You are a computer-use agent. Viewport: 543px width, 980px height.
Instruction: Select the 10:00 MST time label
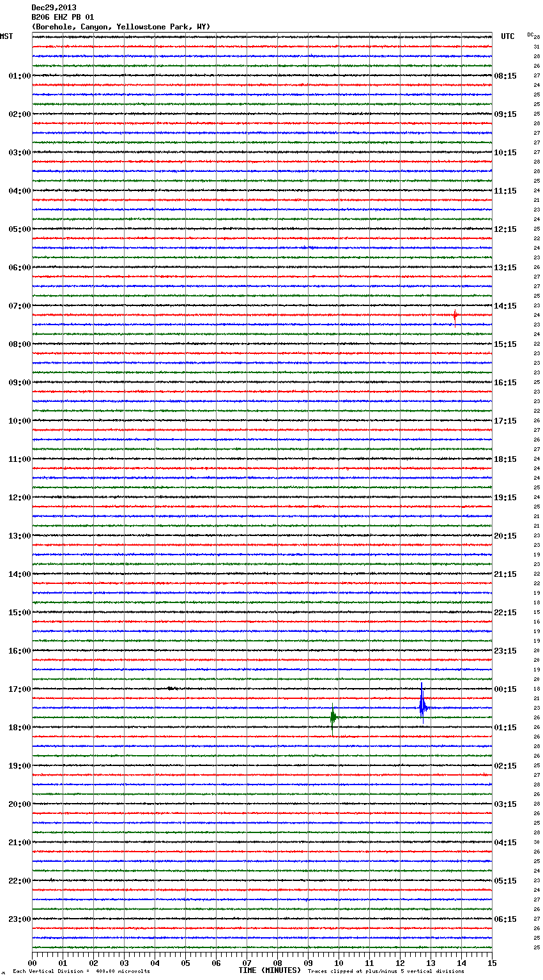19,421
